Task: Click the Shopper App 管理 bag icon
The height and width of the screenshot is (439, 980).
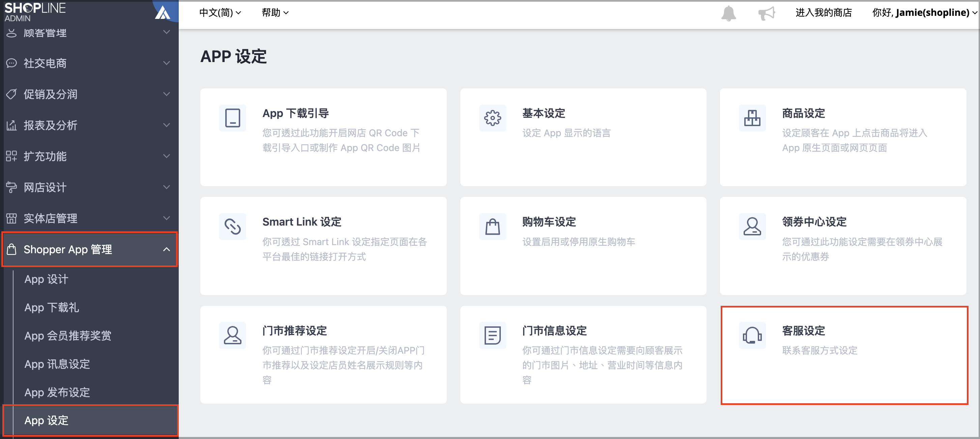Action: coord(11,249)
